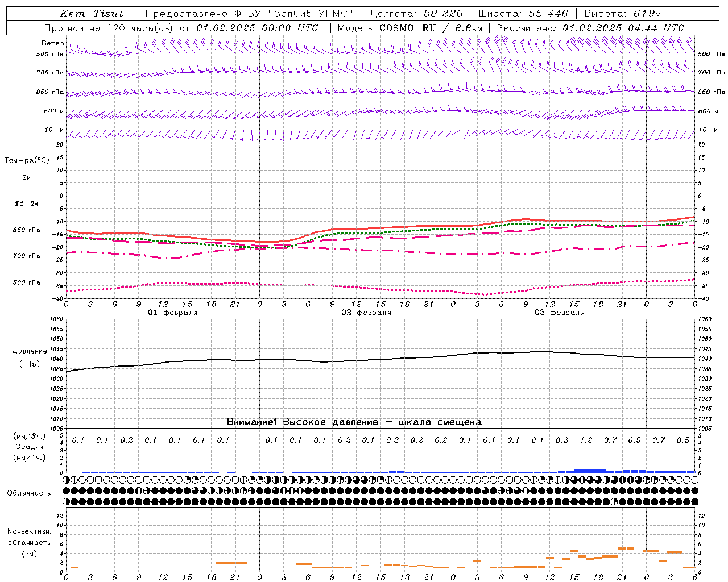728x582 pixels.
Task: Select the Облачность row label
Action: 28,493
